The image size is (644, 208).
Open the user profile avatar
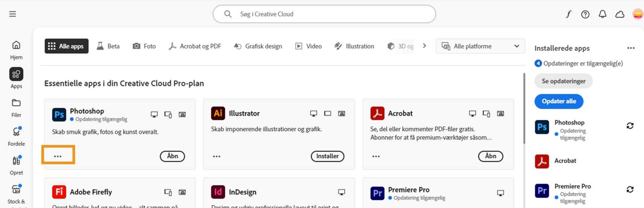tap(638, 14)
